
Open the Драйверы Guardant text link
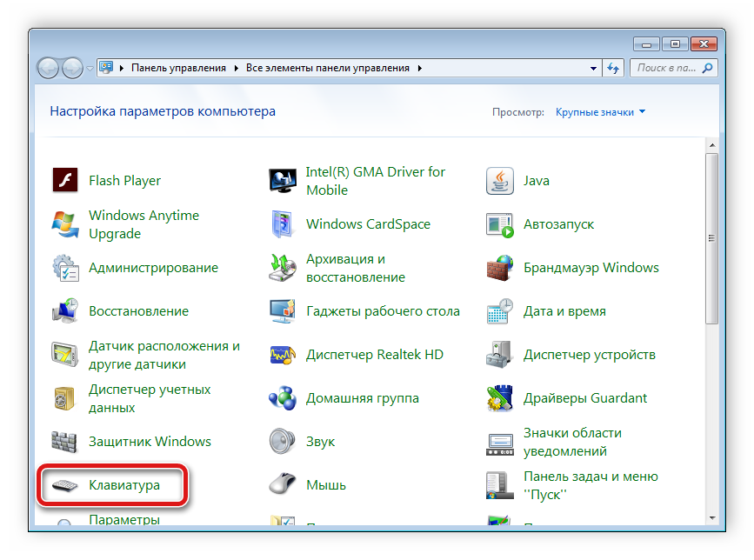(585, 398)
